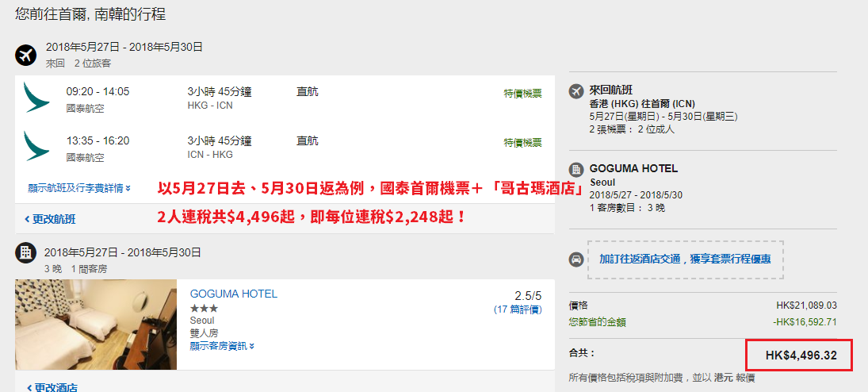Click the HK$4,496.32 total price

click(801, 355)
